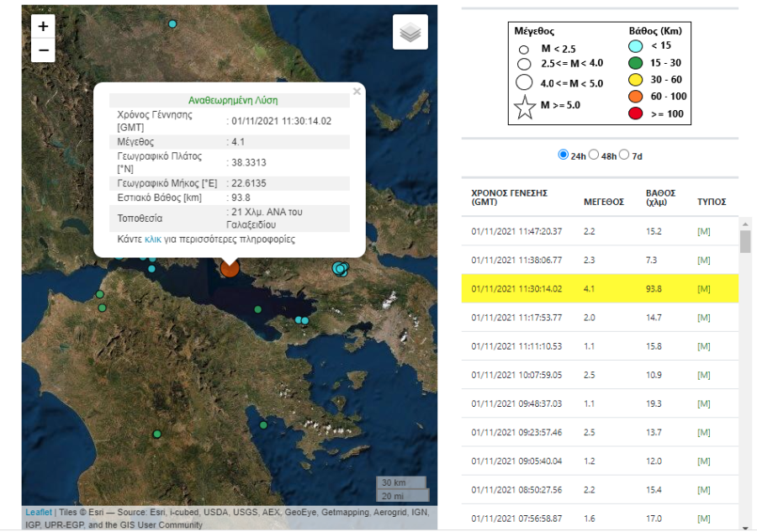Open [M] link for 08:50:27.56 event
Image resolution: width=757 pixels, height=532 pixels.
[703, 489]
